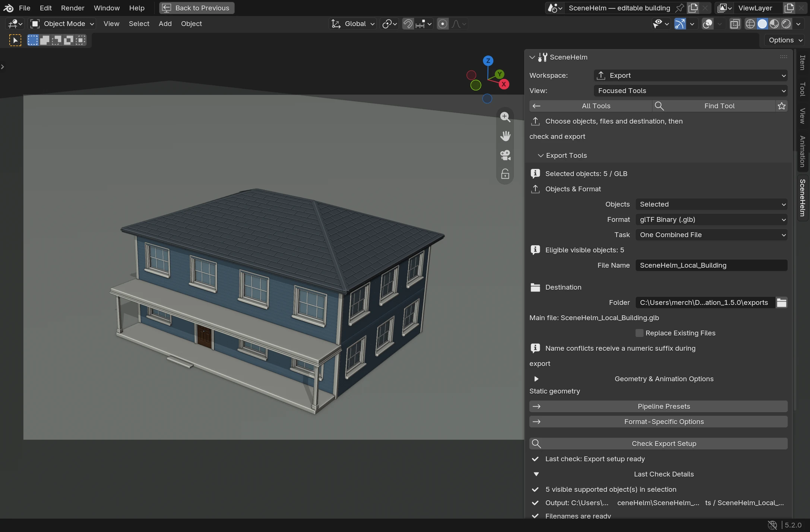Click the Back to Previous button
810x532 pixels.
coord(197,8)
